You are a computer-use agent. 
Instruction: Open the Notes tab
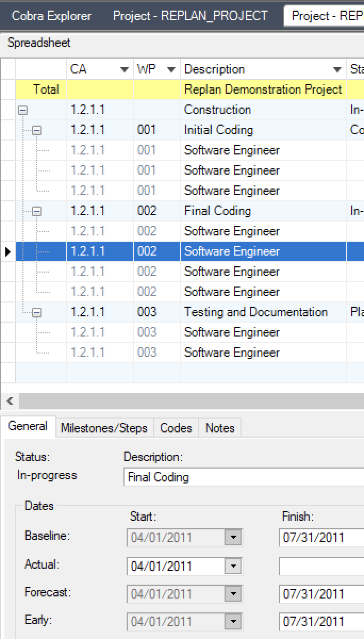click(220, 428)
